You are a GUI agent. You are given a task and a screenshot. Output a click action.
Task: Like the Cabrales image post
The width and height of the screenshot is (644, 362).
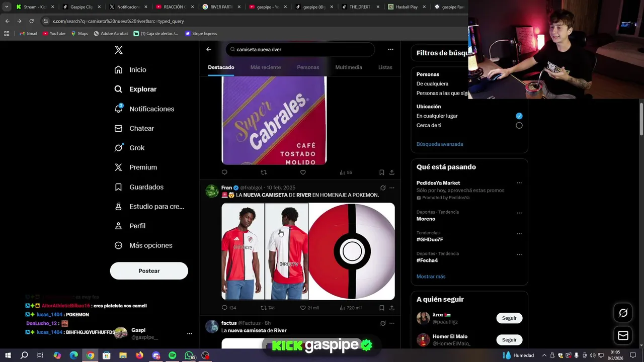(x=303, y=172)
